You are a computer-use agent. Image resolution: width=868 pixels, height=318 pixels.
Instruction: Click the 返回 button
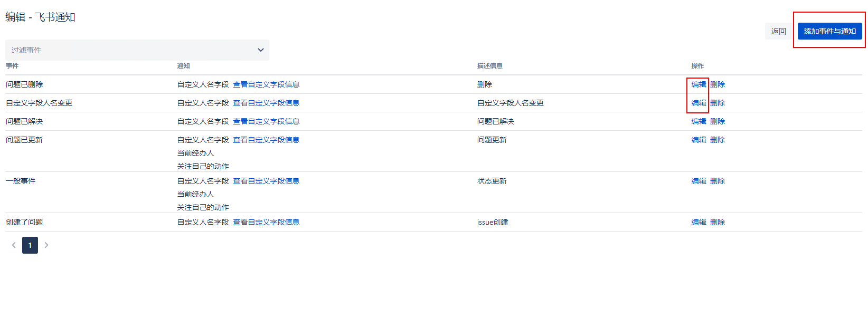click(x=778, y=31)
